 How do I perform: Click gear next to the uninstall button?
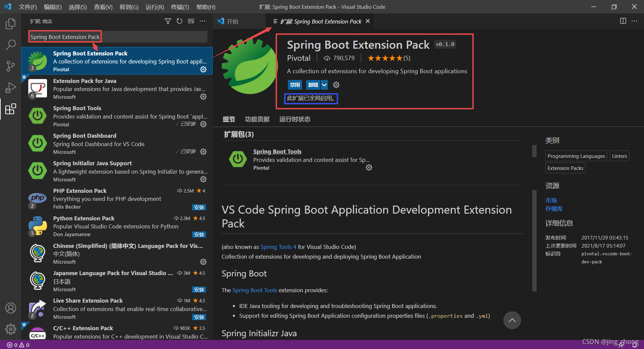[336, 85]
